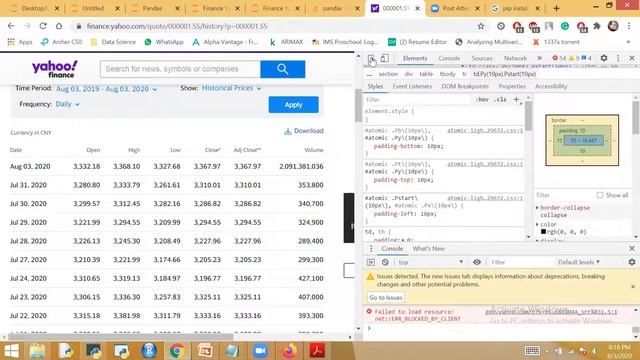This screenshot has width=640, height=360.
Task: Open the Accessibility tab
Action: pyautogui.click(x=551, y=86)
